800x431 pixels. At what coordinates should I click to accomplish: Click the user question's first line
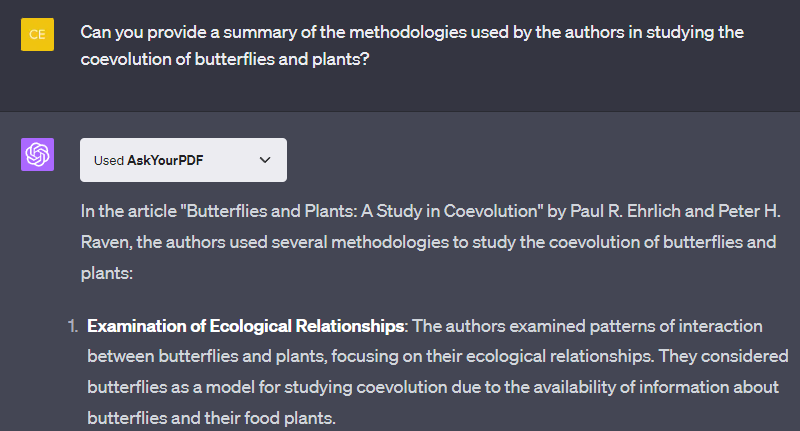pyautogui.click(x=412, y=32)
